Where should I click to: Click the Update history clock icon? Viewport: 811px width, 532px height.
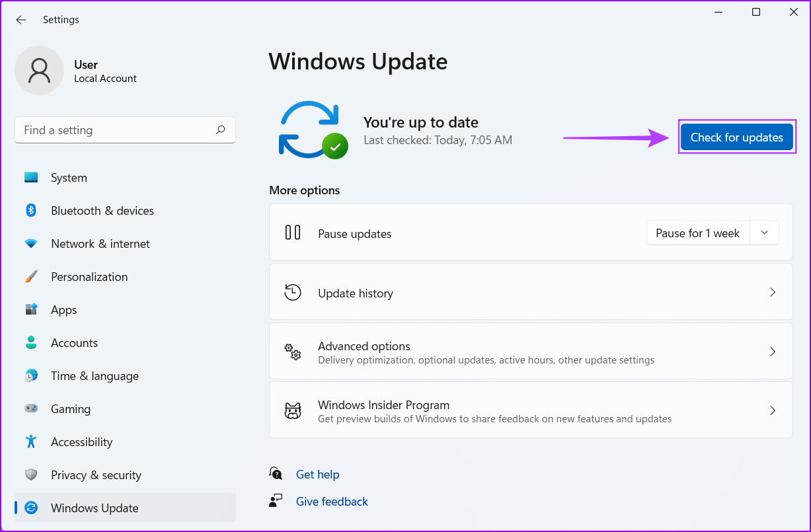click(293, 292)
